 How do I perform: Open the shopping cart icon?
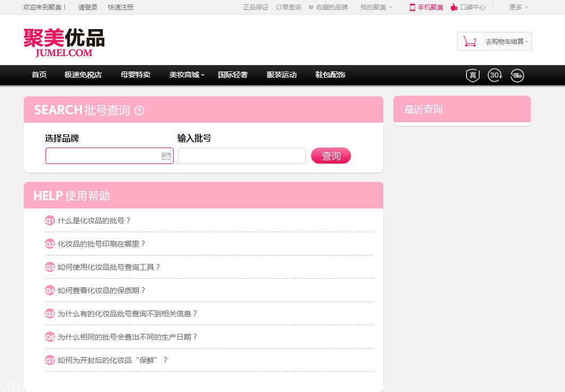469,40
